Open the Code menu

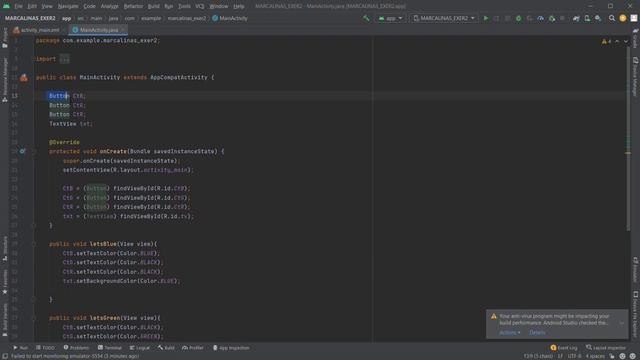coord(89,6)
